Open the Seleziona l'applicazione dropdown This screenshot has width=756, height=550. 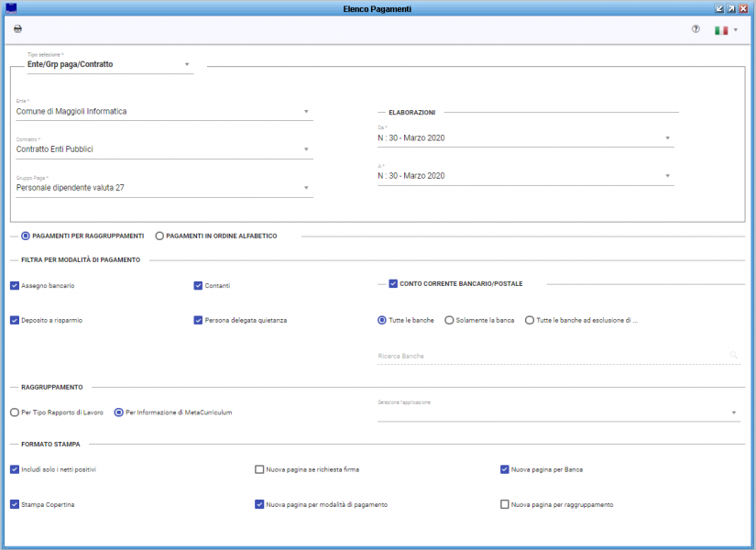[x=559, y=412]
